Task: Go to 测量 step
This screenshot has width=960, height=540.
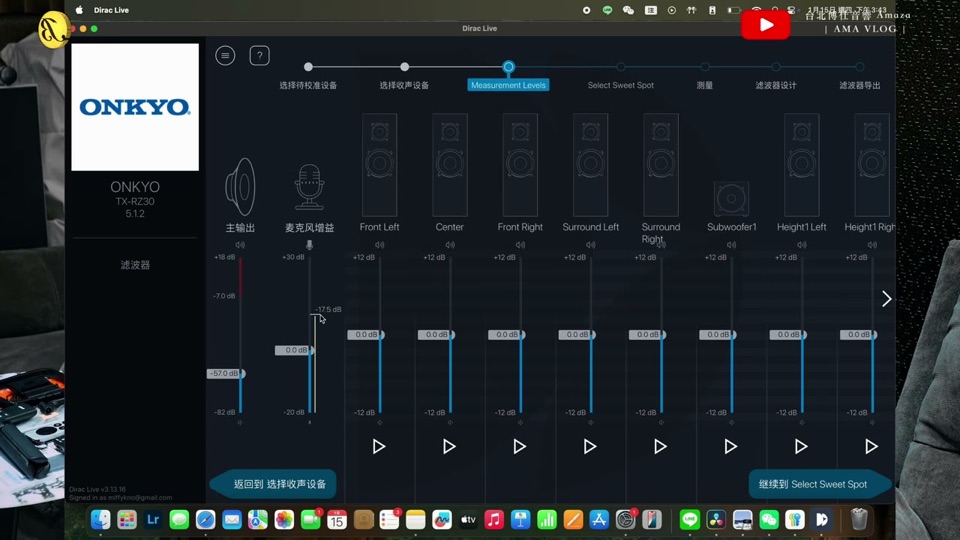Action: click(705, 85)
